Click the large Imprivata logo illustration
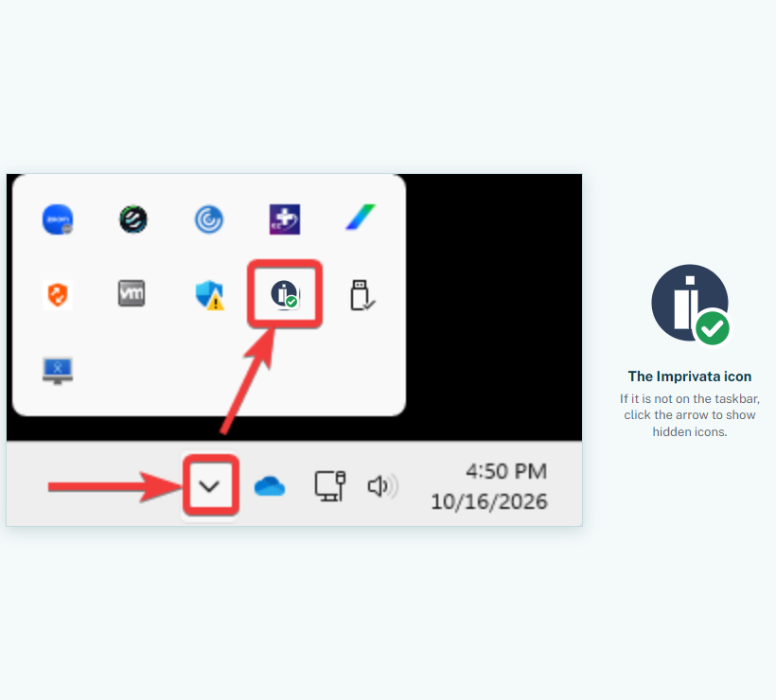This screenshot has height=700, width=776. coord(691,305)
